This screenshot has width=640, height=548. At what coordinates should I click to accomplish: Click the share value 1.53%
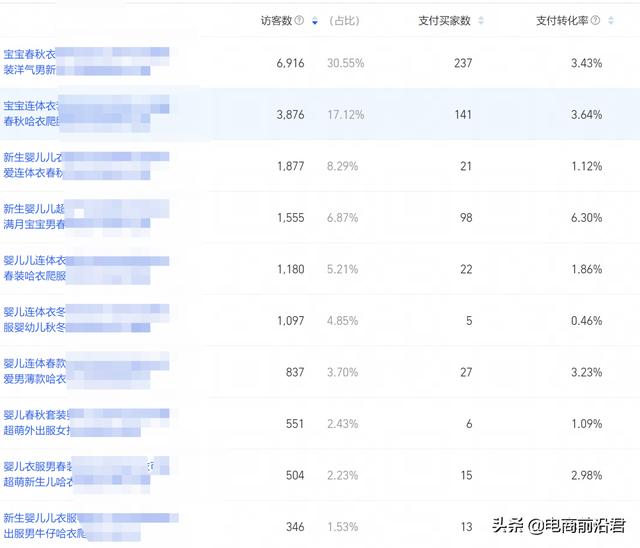point(342,527)
